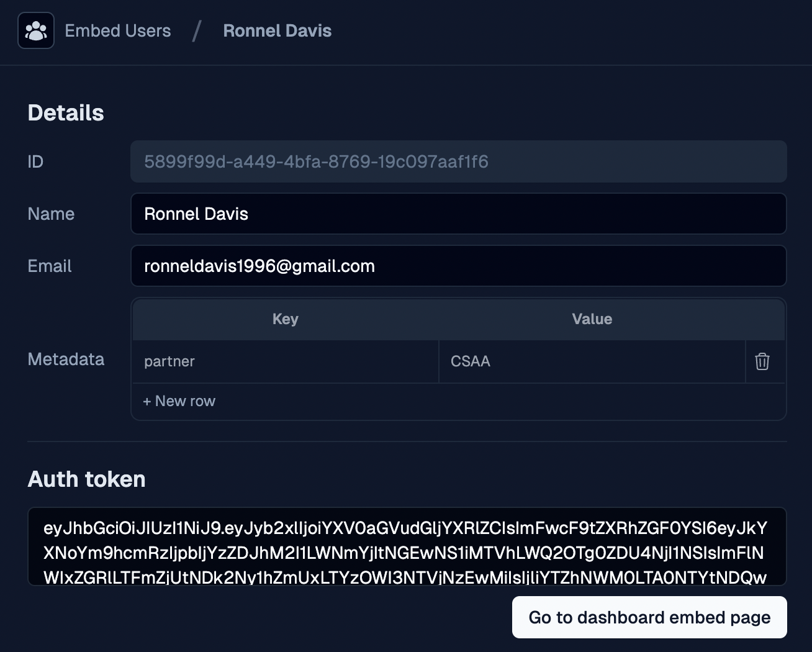Delete the partner metadata row

(x=762, y=361)
